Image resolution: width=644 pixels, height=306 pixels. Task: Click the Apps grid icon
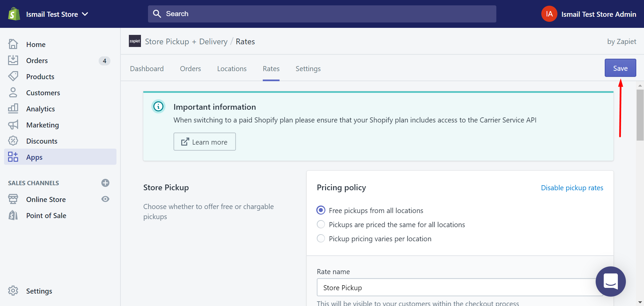click(13, 157)
